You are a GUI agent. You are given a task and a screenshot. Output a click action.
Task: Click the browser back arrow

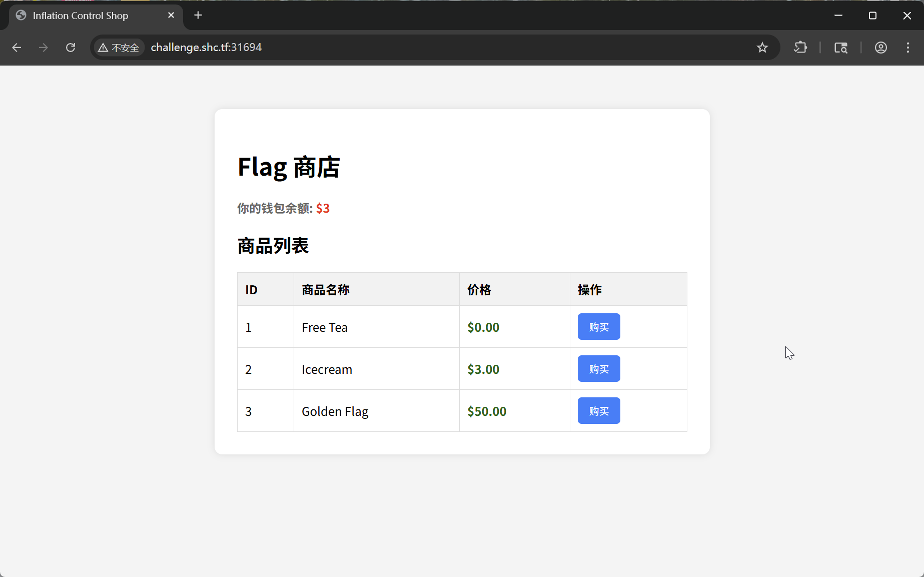(17, 48)
